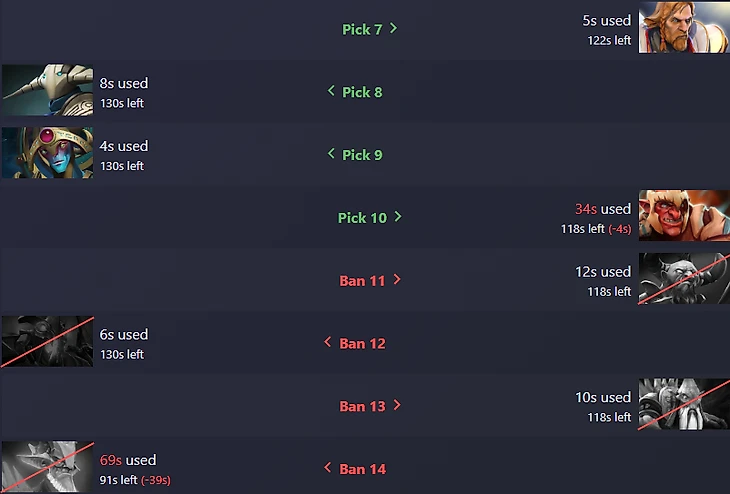Click the Ban 14 label
The image size is (730, 494).
coord(362,469)
